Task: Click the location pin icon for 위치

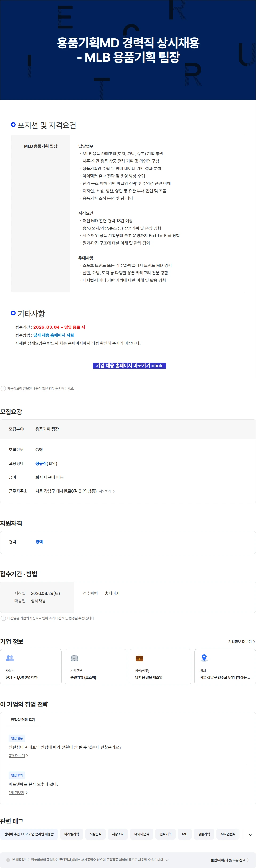Action: coord(204,657)
